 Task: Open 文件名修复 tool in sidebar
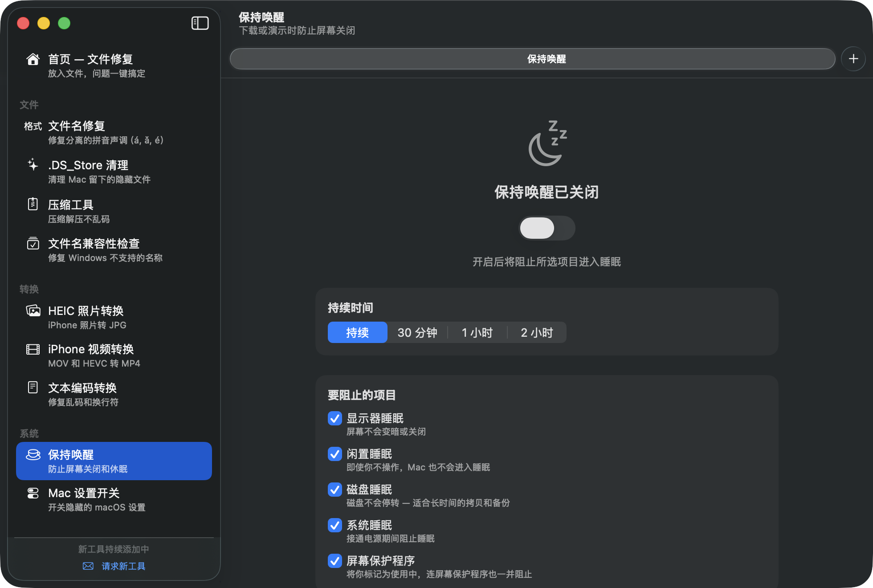click(x=114, y=132)
